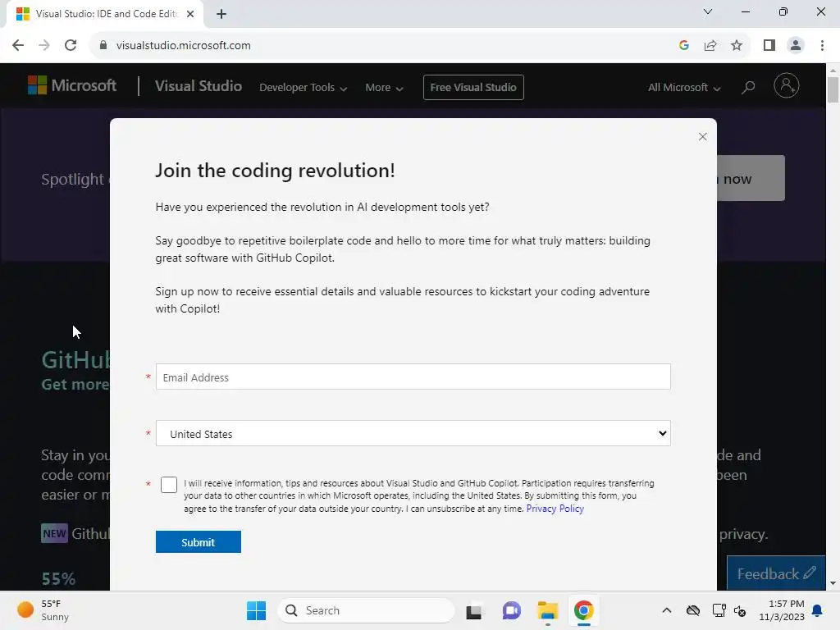Viewport: 840px width, 630px height.
Task: Toggle the browser side panel icon
Action: [x=769, y=46]
